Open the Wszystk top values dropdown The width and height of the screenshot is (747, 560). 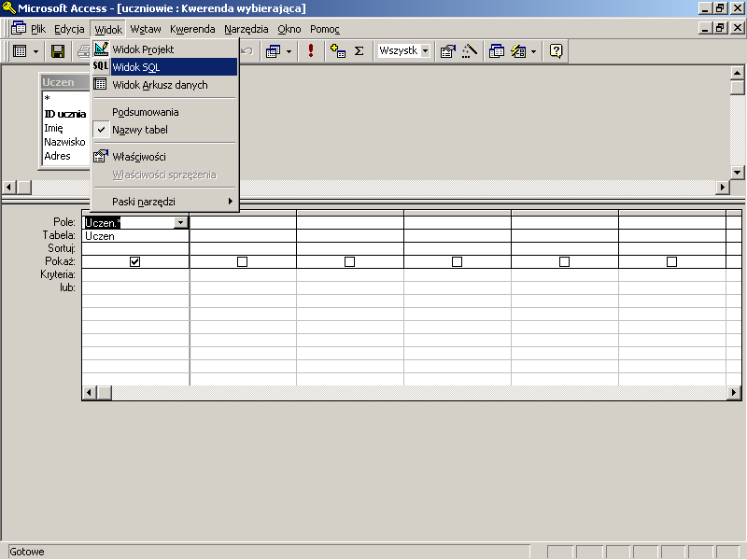pyautogui.click(x=425, y=51)
